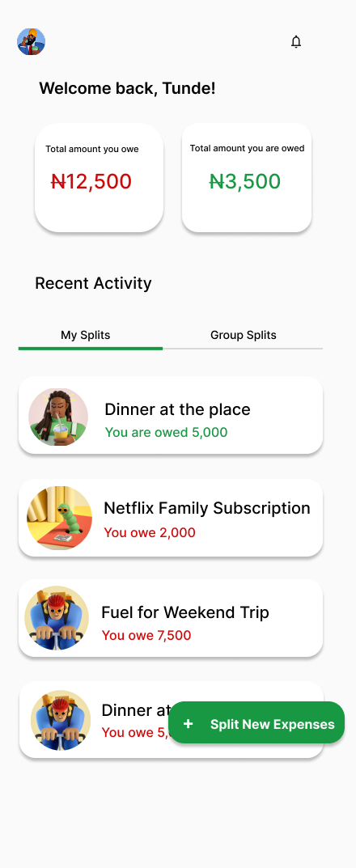Tap cyclist avatar on the last Dinner card
Screen dimensions: 356x868
tap(61, 720)
